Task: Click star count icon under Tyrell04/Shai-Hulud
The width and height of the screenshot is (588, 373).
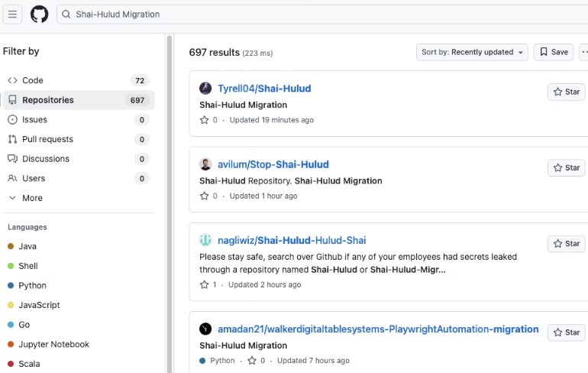Action: tap(204, 120)
